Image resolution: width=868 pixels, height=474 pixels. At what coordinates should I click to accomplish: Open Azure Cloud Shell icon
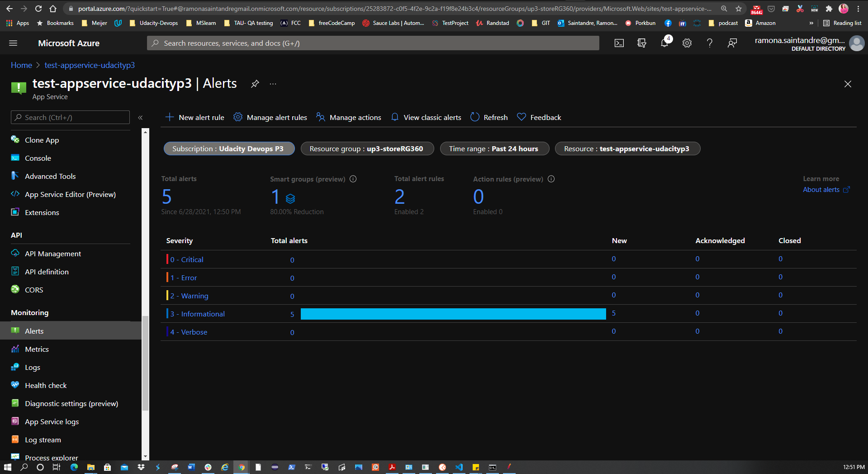[x=619, y=43]
